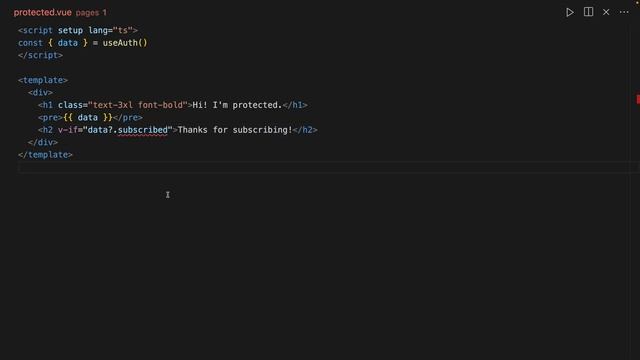Click the closing '</template>' tag
The height and width of the screenshot is (360, 640).
[x=45, y=155]
